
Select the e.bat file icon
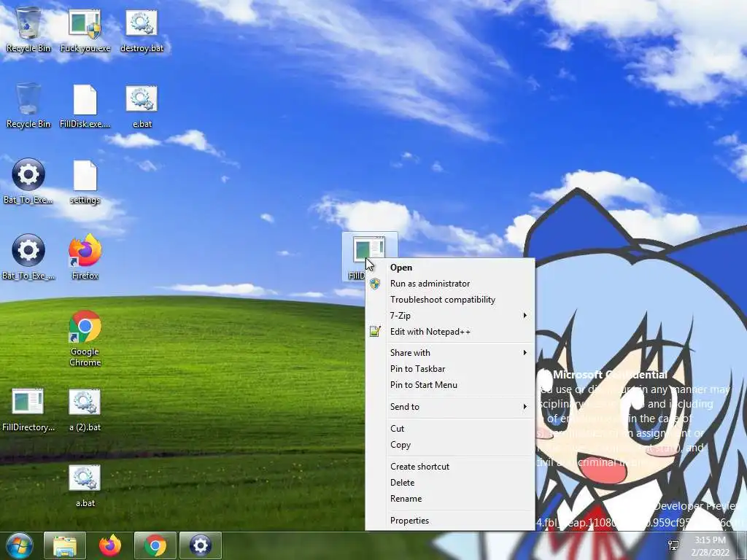pyautogui.click(x=142, y=106)
